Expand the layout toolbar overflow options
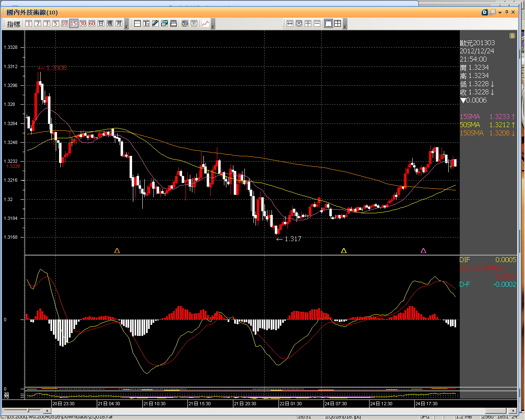 click(345, 25)
